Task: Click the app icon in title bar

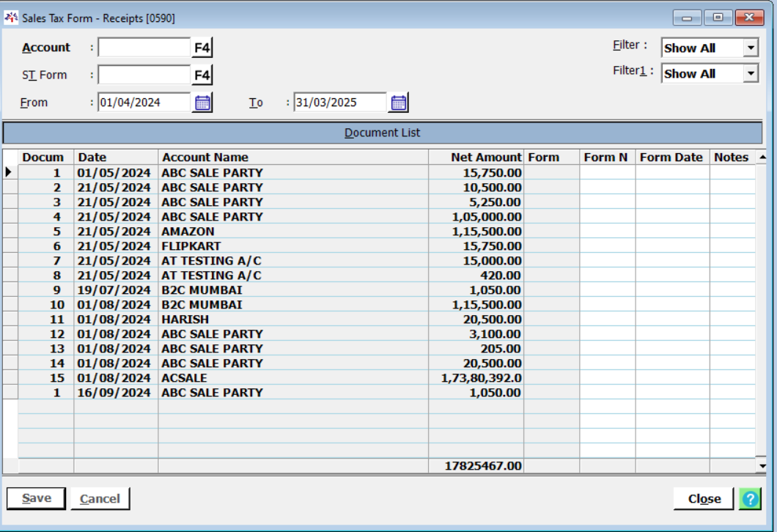Action: coord(12,18)
